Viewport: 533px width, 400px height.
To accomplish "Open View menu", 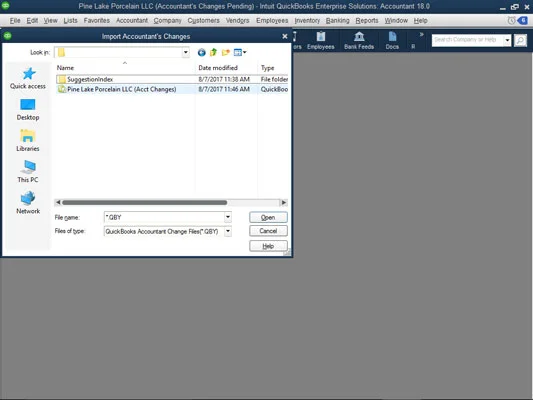I will point(50,21).
